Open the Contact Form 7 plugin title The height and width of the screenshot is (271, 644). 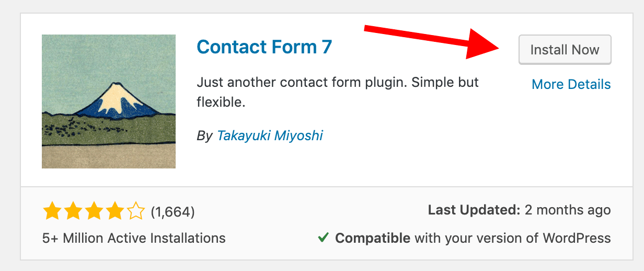pos(264,47)
